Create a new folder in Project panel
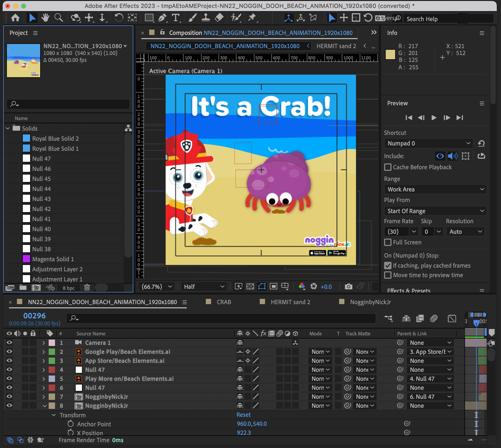This screenshot has height=448, width=501. click(x=23, y=287)
